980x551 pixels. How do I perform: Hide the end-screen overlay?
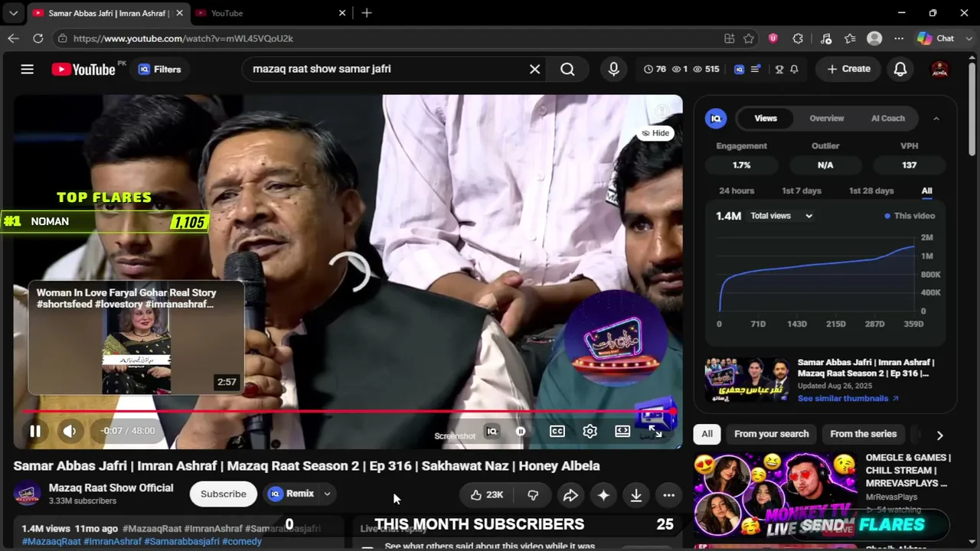[655, 133]
